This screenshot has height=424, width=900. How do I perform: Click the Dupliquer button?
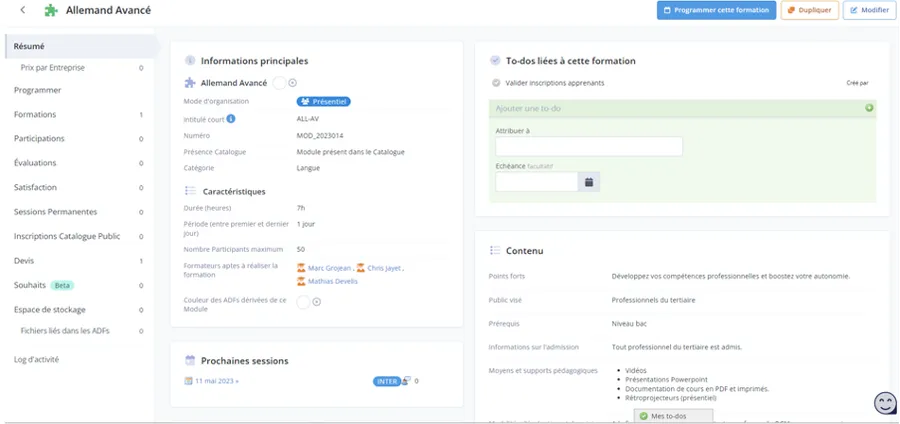(x=809, y=10)
